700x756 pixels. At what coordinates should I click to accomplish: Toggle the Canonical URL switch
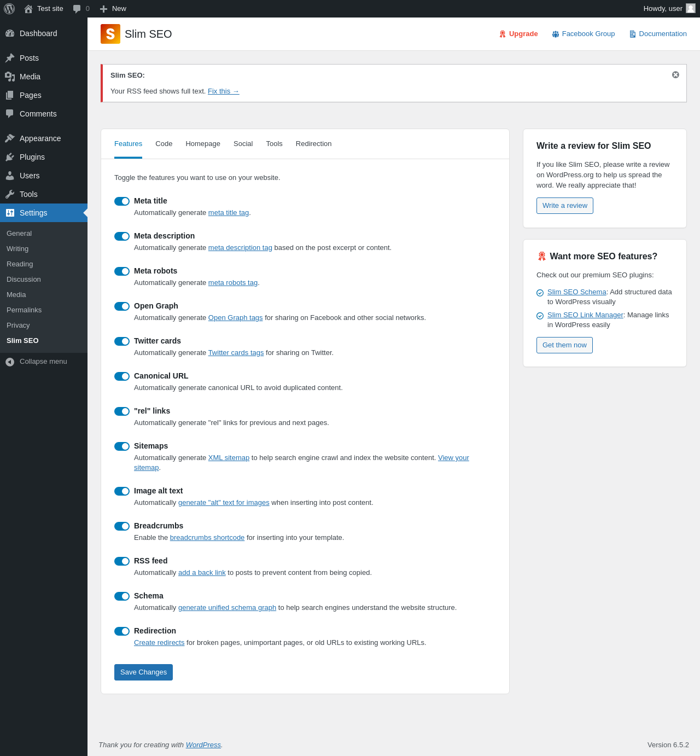pos(122,376)
